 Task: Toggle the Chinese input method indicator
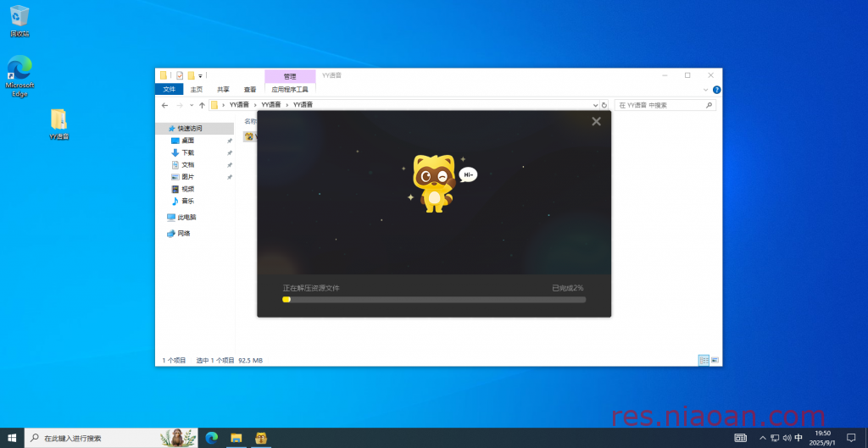coord(798,438)
